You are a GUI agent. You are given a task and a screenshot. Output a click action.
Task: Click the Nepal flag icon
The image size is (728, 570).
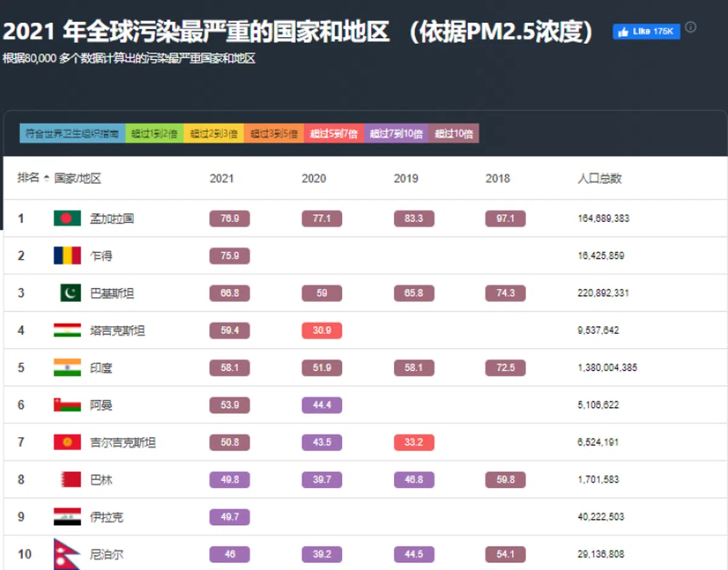pos(66,554)
